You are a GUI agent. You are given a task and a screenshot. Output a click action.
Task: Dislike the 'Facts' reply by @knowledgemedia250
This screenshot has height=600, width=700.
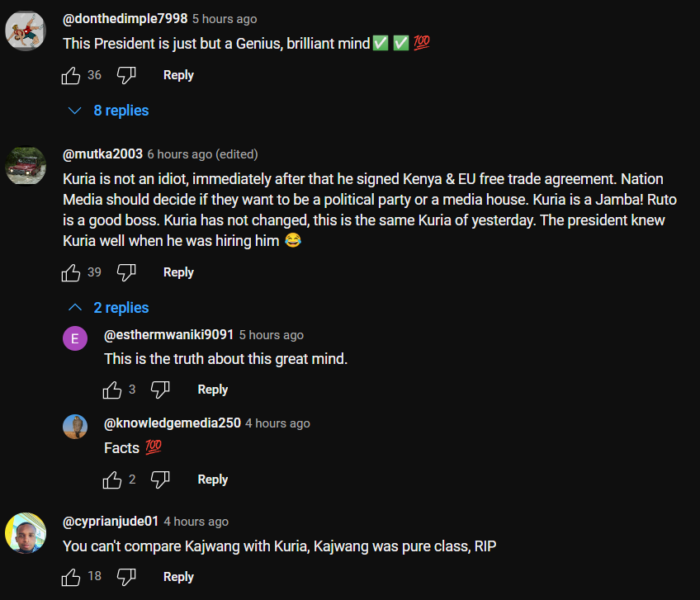pos(161,480)
